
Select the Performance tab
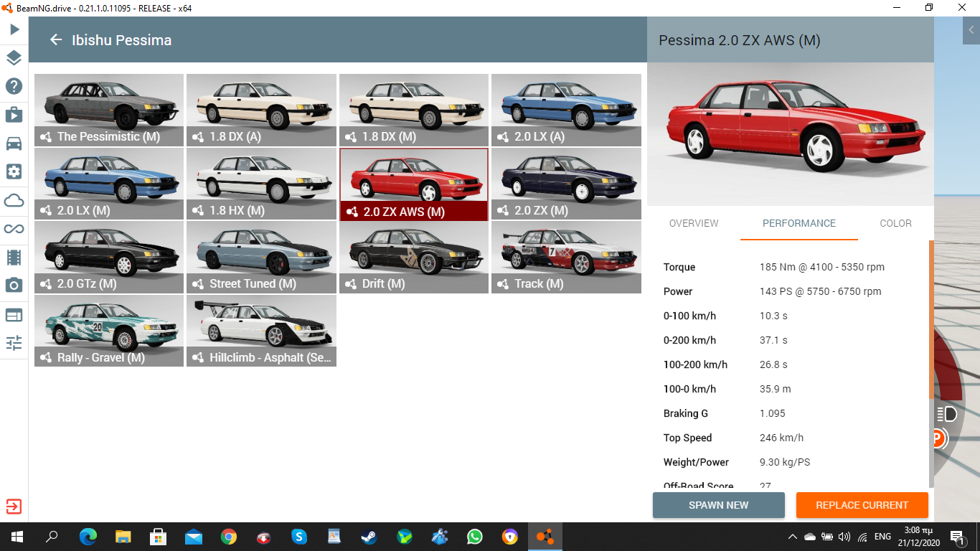pos(799,223)
